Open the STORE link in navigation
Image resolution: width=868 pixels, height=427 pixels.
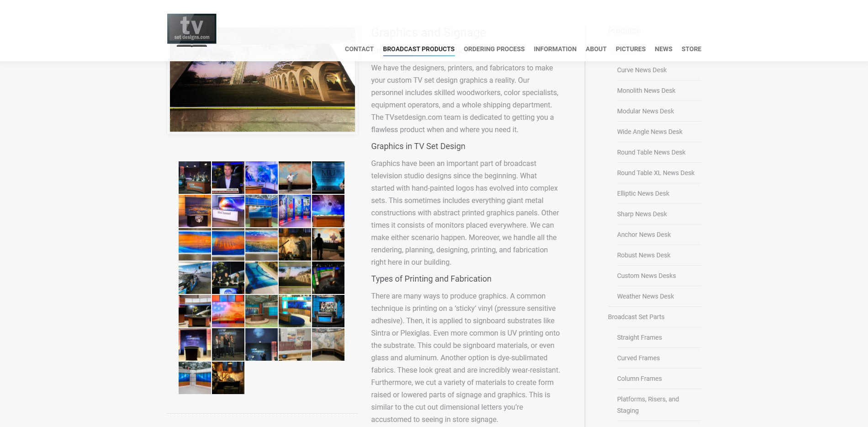pos(691,49)
